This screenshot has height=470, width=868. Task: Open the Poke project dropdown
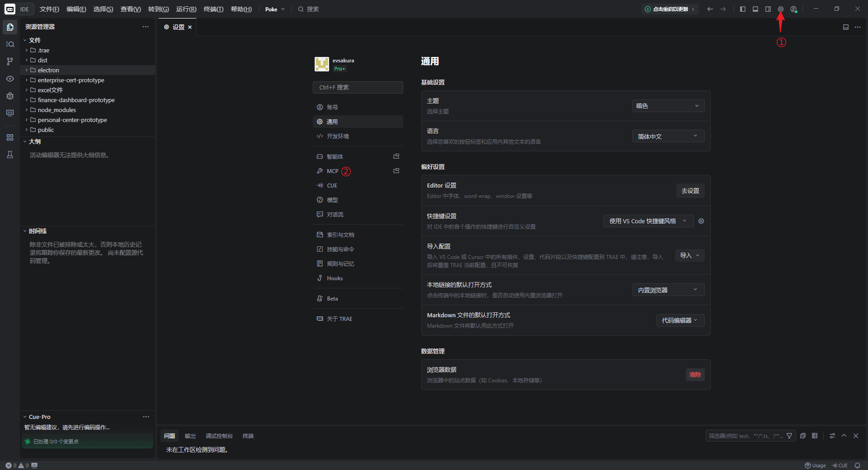coord(275,9)
